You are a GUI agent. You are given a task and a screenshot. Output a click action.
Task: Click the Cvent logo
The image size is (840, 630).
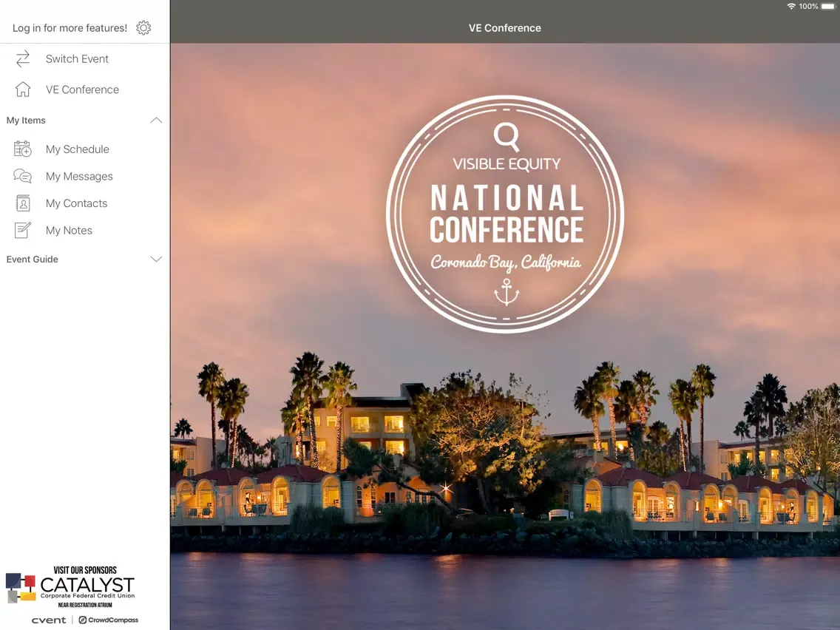point(49,620)
